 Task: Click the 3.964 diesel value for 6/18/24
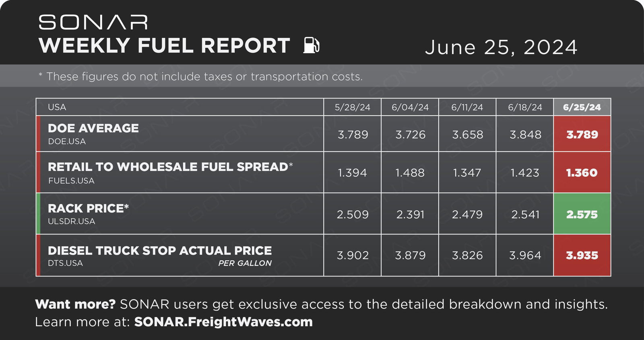(x=525, y=255)
